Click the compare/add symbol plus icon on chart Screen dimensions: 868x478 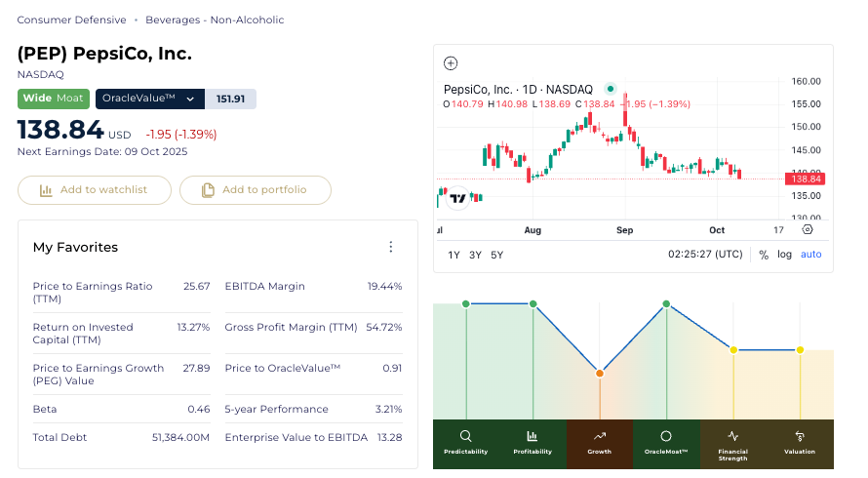click(x=451, y=63)
